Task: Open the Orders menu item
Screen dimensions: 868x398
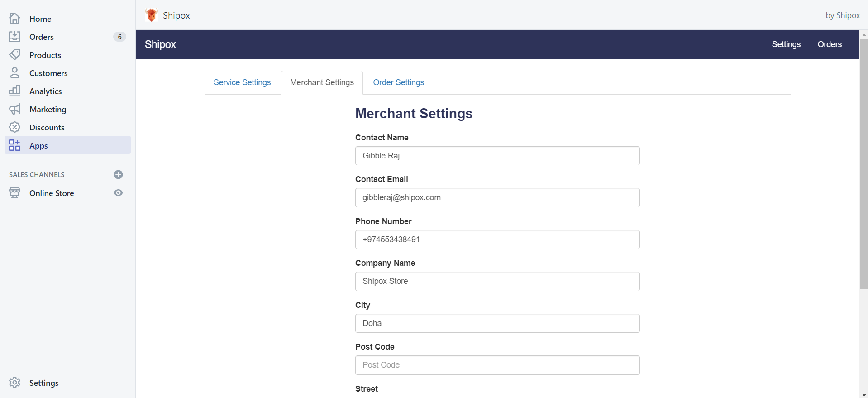Action: point(42,37)
